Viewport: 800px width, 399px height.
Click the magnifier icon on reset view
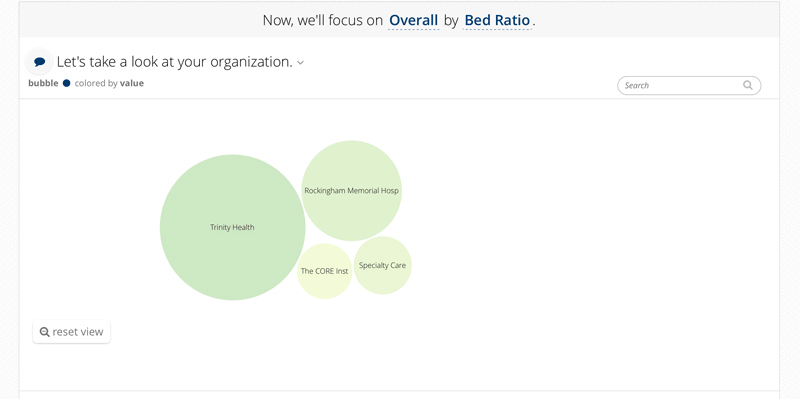[x=44, y=332]
